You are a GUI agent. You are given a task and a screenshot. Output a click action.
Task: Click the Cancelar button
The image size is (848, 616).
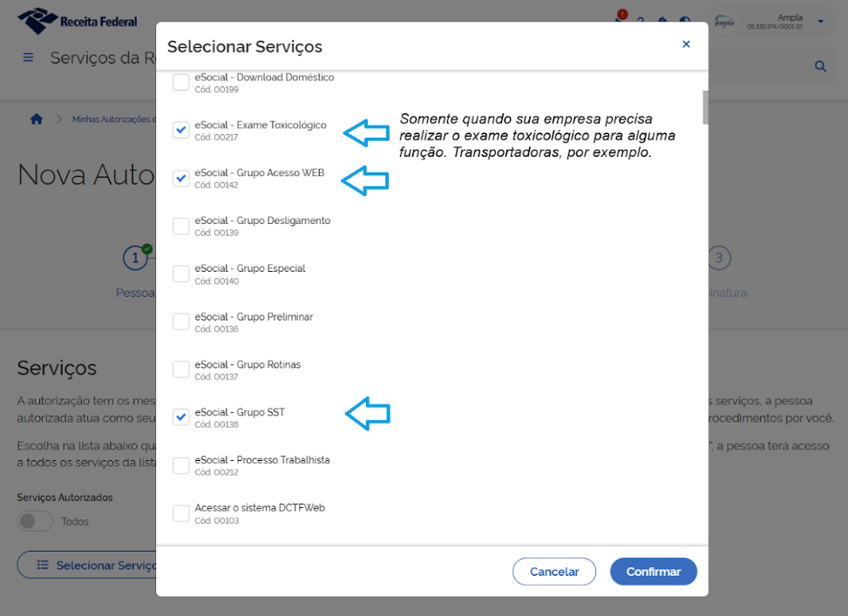(x=554, y=572)
